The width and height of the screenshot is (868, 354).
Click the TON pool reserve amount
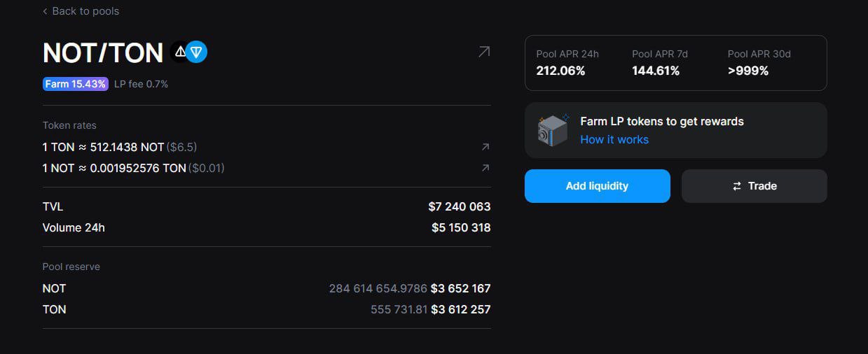tap(399, 309)
